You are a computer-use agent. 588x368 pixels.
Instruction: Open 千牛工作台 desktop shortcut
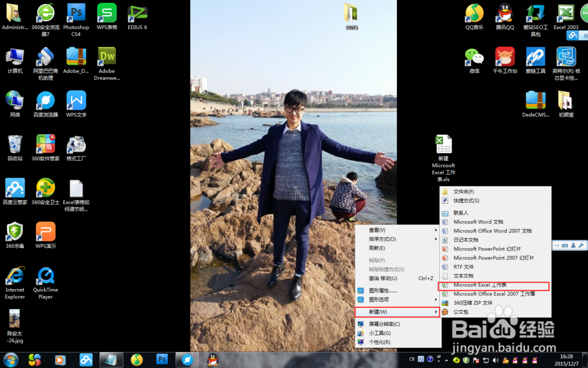(505, 61)
